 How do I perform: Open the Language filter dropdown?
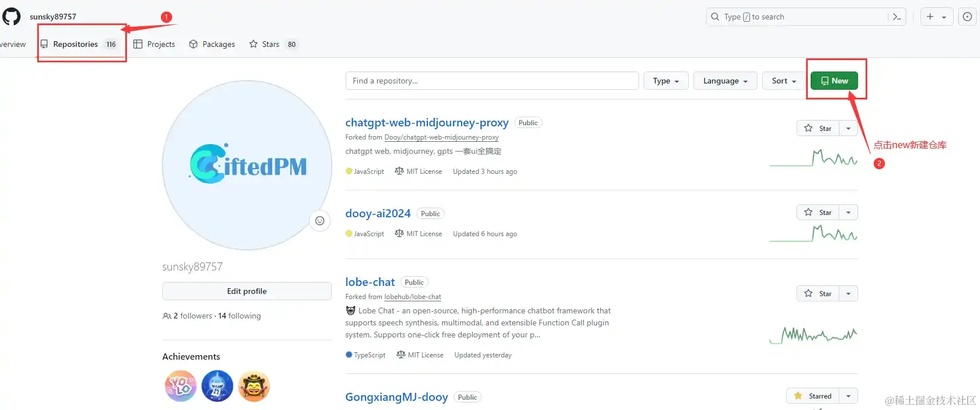725,81
